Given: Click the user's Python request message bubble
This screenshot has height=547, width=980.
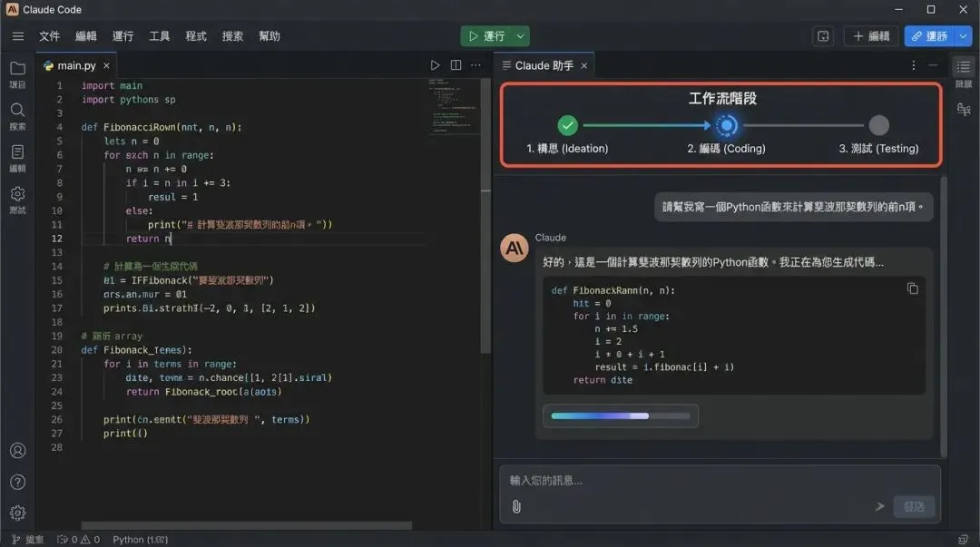Looking at the screenshot, I should click(793, 207).
